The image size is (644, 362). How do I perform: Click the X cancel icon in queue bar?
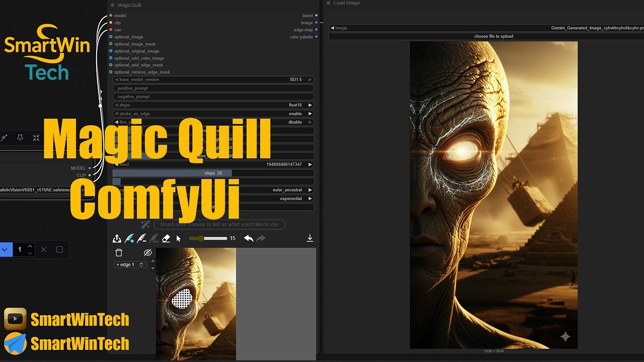pos(43,249)
